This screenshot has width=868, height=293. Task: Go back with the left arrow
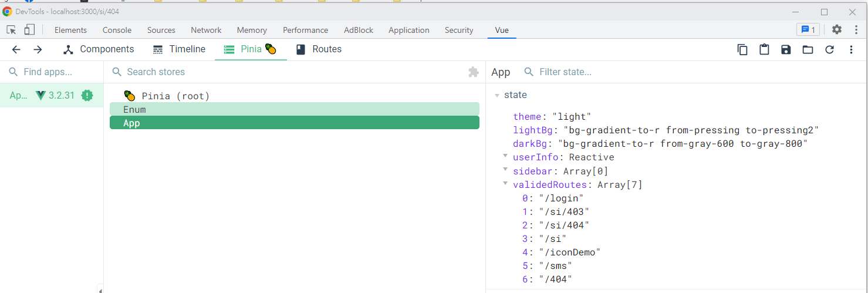(16, 49)
